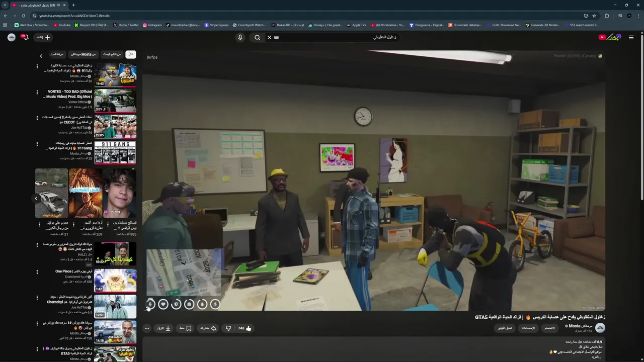The image size is (644, 362).
Task: Go to next Shorts with shelf arrow
Action: [36, 198]
